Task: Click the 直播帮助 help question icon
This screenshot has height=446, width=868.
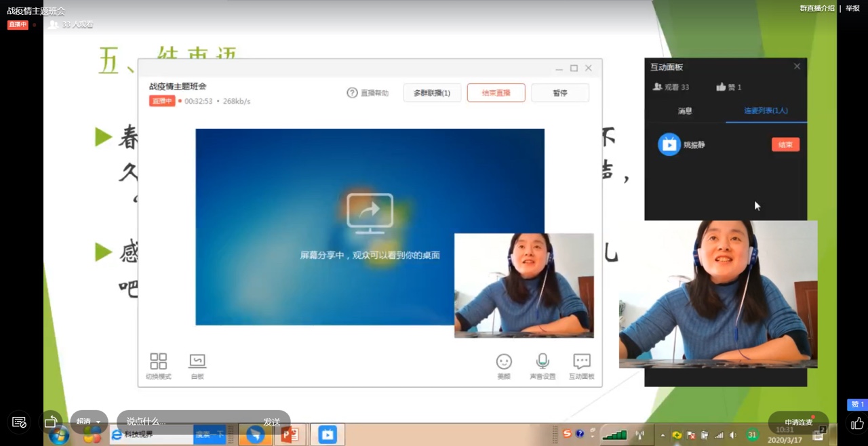Action: pos(352,93)
